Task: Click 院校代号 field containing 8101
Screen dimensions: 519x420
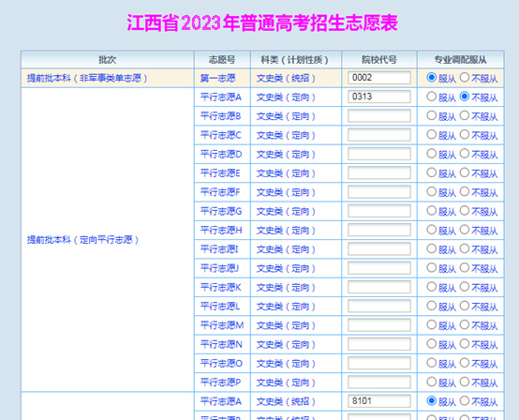Action: click(x=379, y=401)
